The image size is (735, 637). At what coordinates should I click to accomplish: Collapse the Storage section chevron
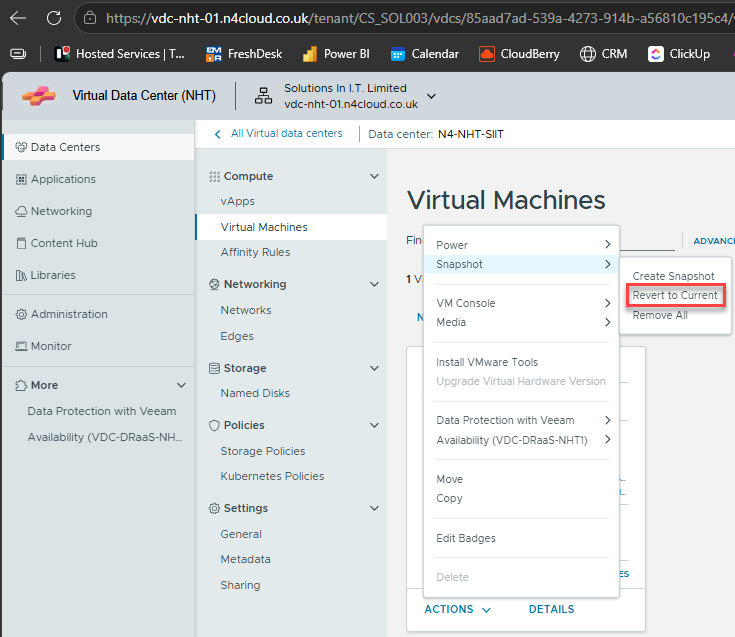coord(374,368)
